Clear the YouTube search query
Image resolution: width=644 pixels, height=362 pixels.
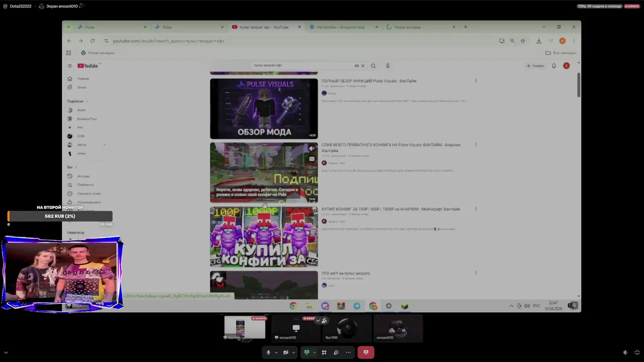363,66
